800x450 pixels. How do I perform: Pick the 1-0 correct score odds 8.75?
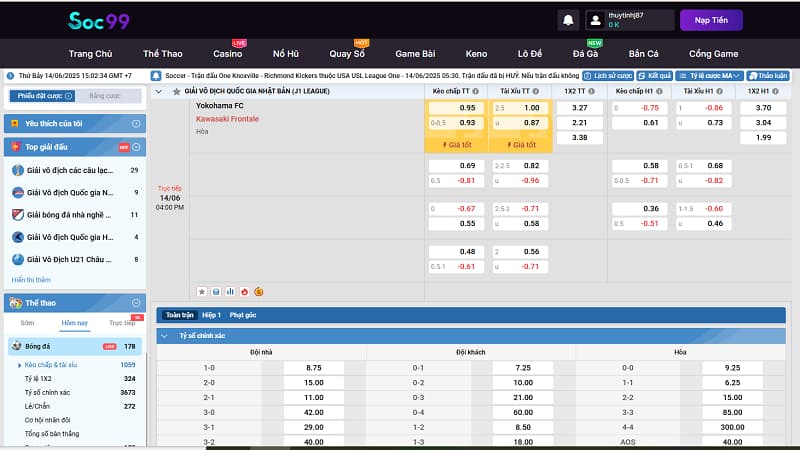point(314,368)
